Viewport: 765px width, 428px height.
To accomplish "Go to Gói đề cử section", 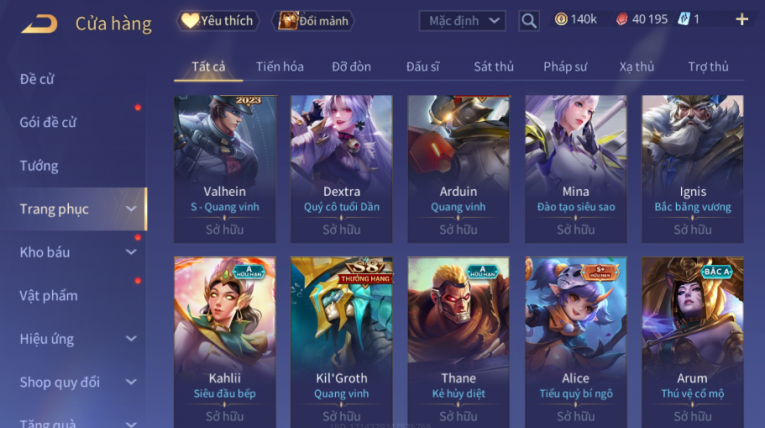I will point(48,122).
